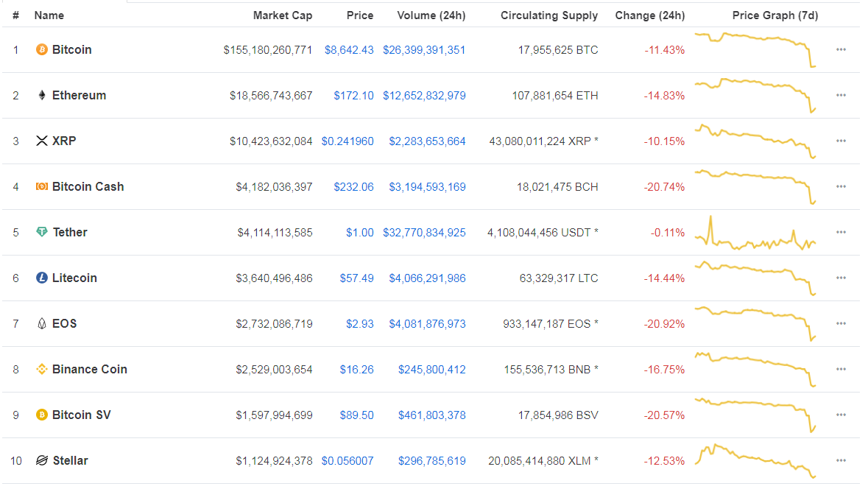Open the more options menu for Bitcoin SV
Image resolution: width=868 pixels, height=489 pixels.
tap(841, 415)
